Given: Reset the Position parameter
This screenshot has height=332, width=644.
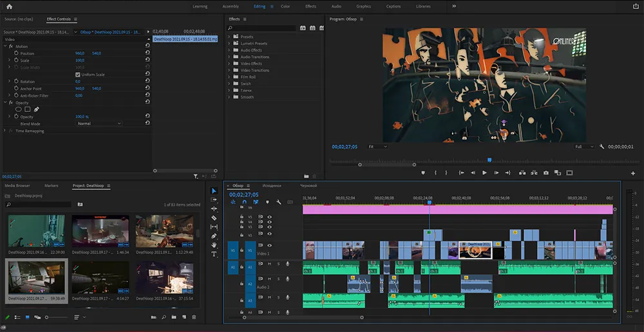Looking at the screenshot, I should (147, 53).
